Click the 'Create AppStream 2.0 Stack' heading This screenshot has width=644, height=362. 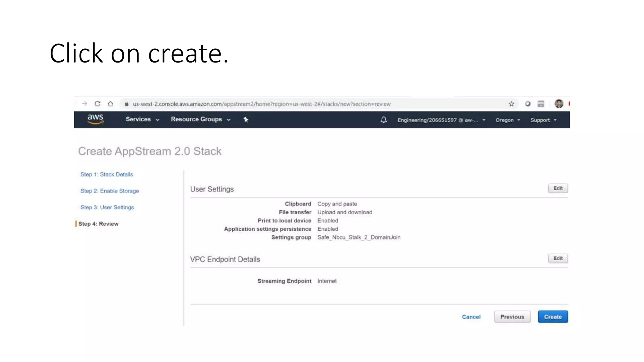pos(150,151)
